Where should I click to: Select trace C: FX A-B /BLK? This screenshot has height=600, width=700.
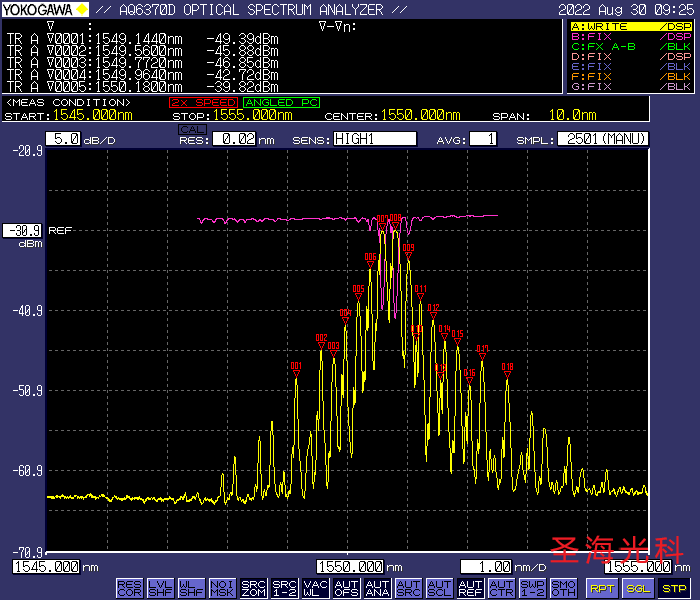click(631, 47)
